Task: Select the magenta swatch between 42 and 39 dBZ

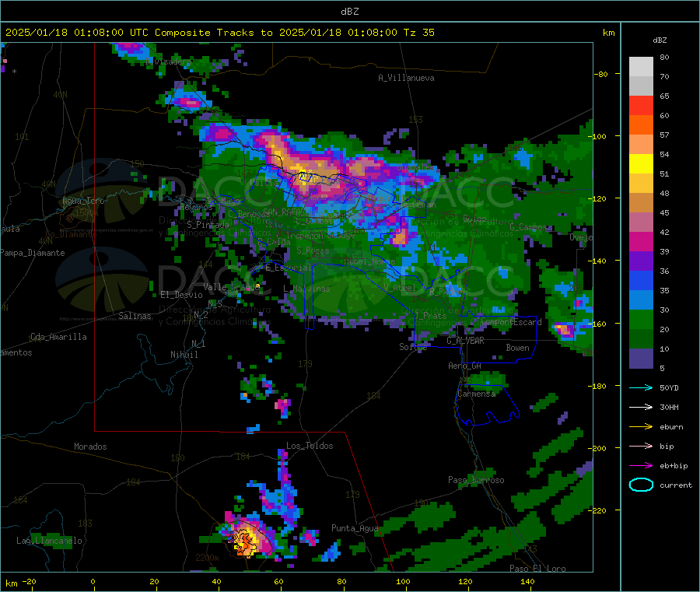Action: tap(641, 241)
